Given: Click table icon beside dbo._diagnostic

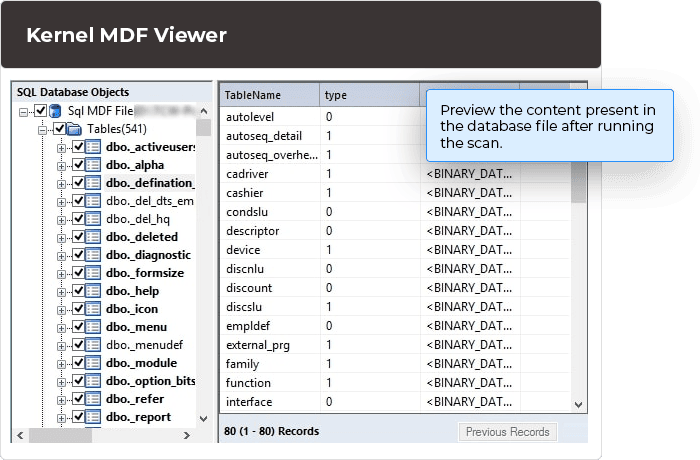Looking at the screenshot, I should 93,255.
